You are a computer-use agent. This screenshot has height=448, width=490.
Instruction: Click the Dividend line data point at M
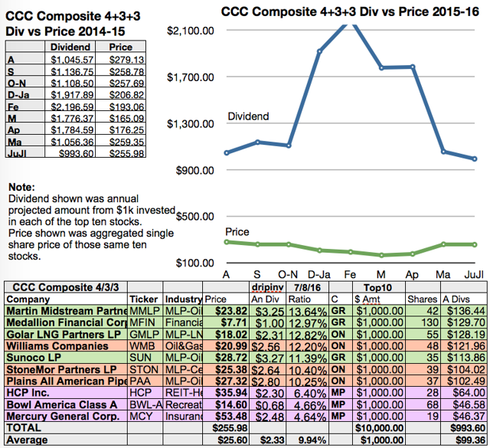[381, 68]
